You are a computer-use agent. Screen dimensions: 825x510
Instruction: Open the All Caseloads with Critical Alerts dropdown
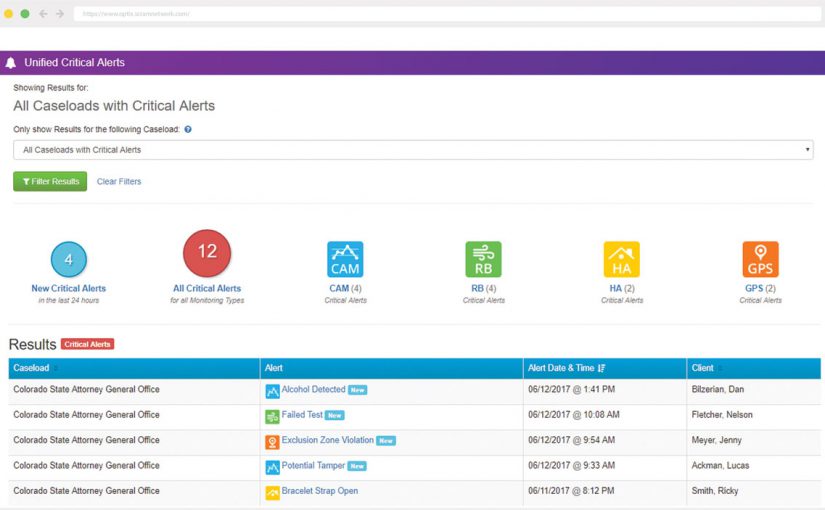pyautogui.click(x=413, y=150)
